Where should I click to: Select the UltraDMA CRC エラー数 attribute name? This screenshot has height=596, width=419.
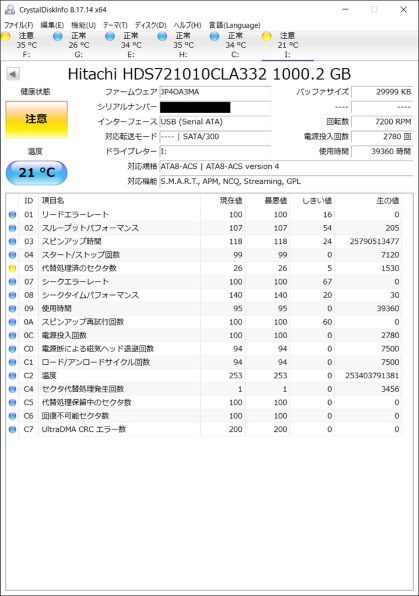(x=84, y=430)
